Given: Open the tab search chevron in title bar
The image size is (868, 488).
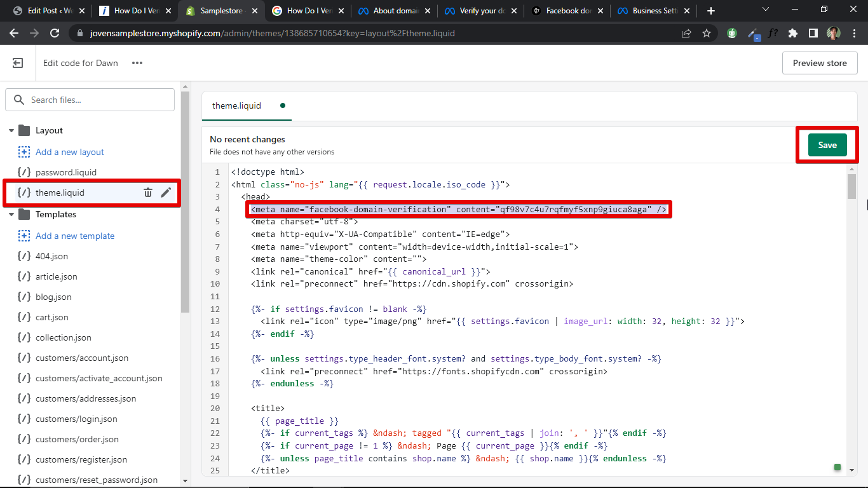Looking at the screenshot, I should coord(765,10).
